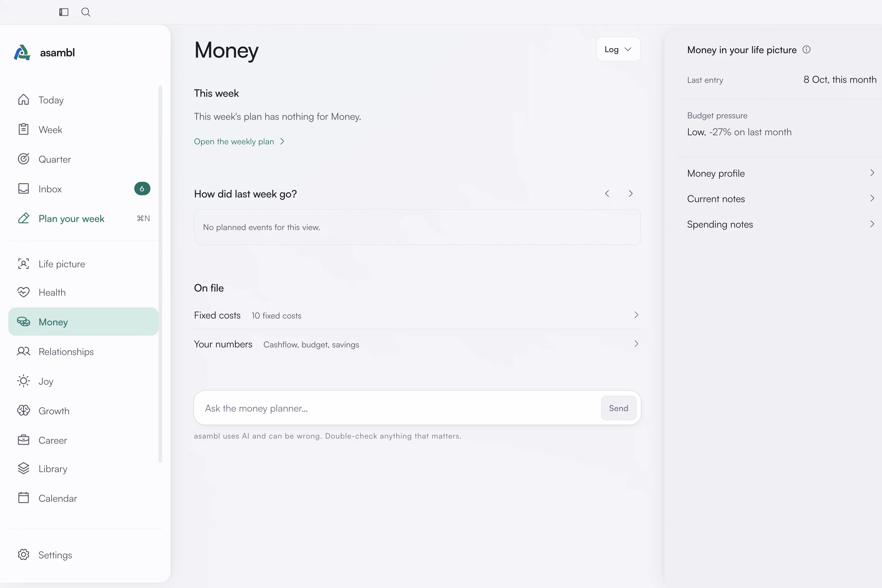Open the Today menu item

(x=83, y=100)
